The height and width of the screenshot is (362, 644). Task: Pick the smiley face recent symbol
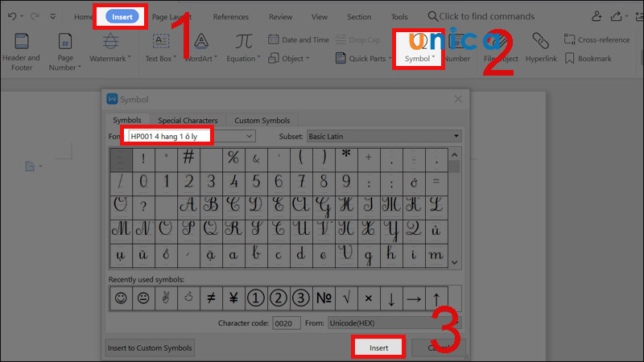tap(121, 298)
